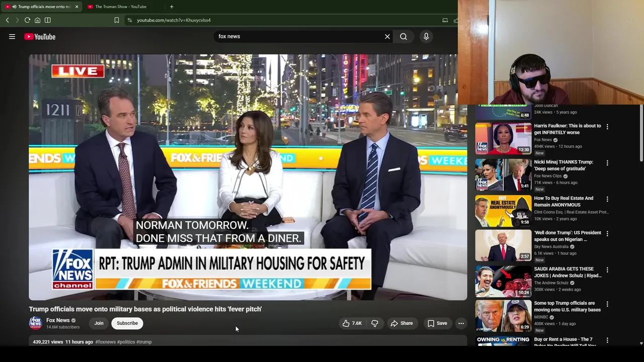The width and height of the screenshot is (644, 362).
Task: Bookmark page using address bar bookmark icon
Action: coord(117,20)
